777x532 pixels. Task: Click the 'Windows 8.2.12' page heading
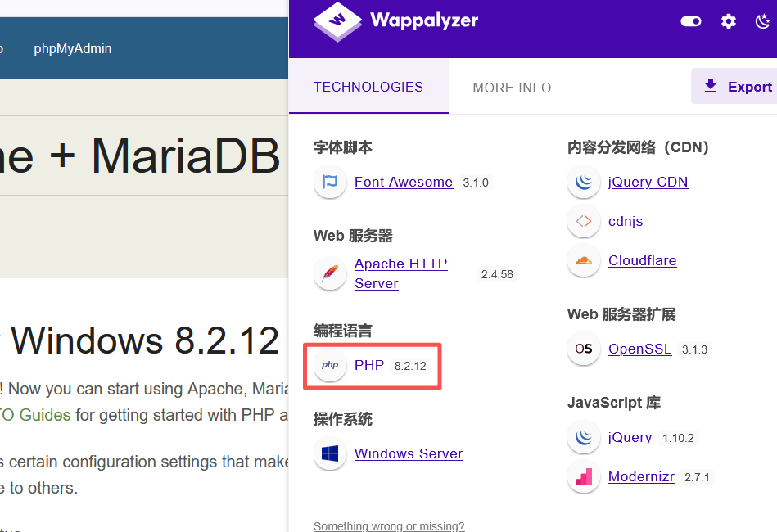click(145, 340)
